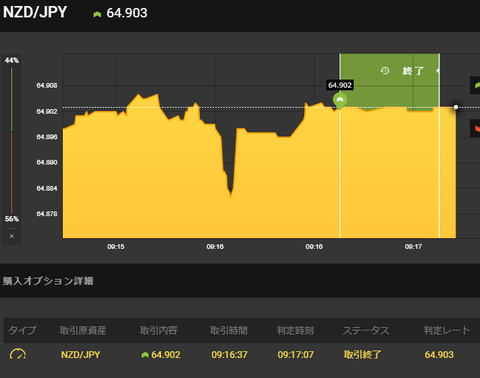Click the gauge type icon in option row
Viewport: 480px width, 378px height.
click(18, 354)
